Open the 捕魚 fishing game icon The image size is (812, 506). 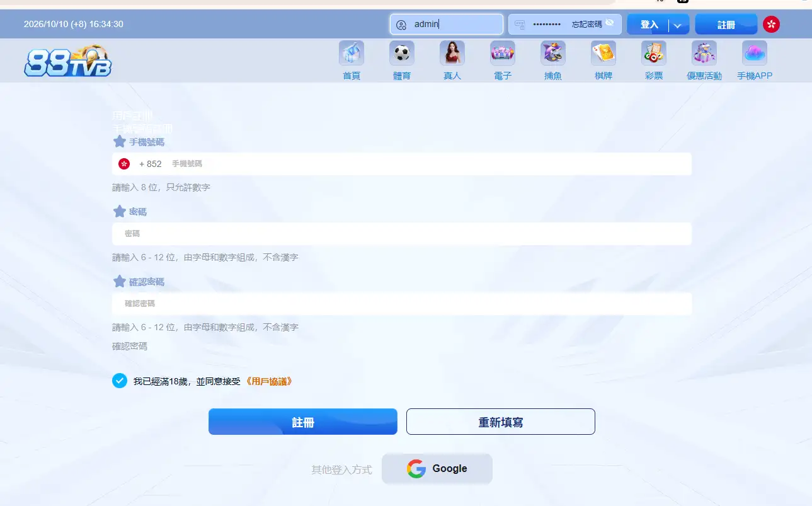pos(553,54)
